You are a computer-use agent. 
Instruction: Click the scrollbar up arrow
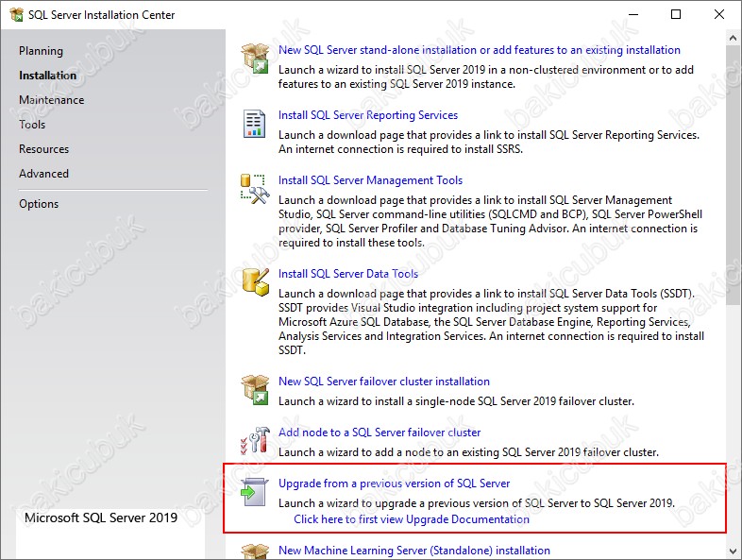tap(733, 38)
